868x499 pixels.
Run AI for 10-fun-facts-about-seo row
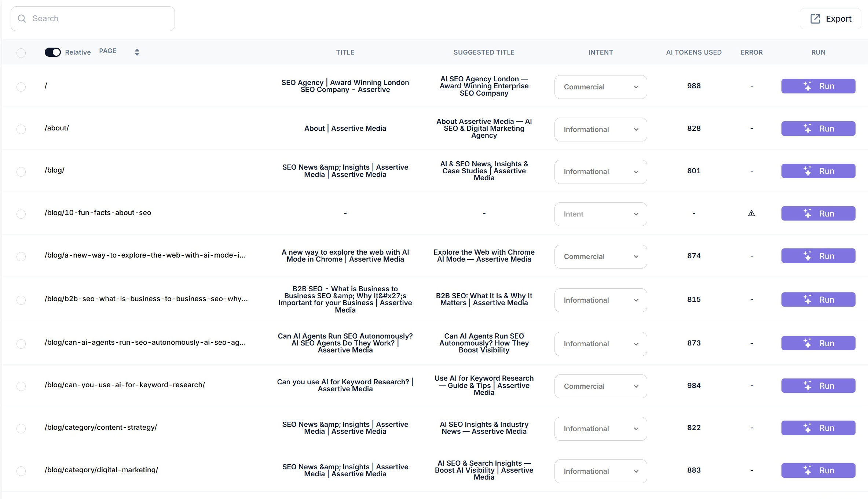[818, 214]
